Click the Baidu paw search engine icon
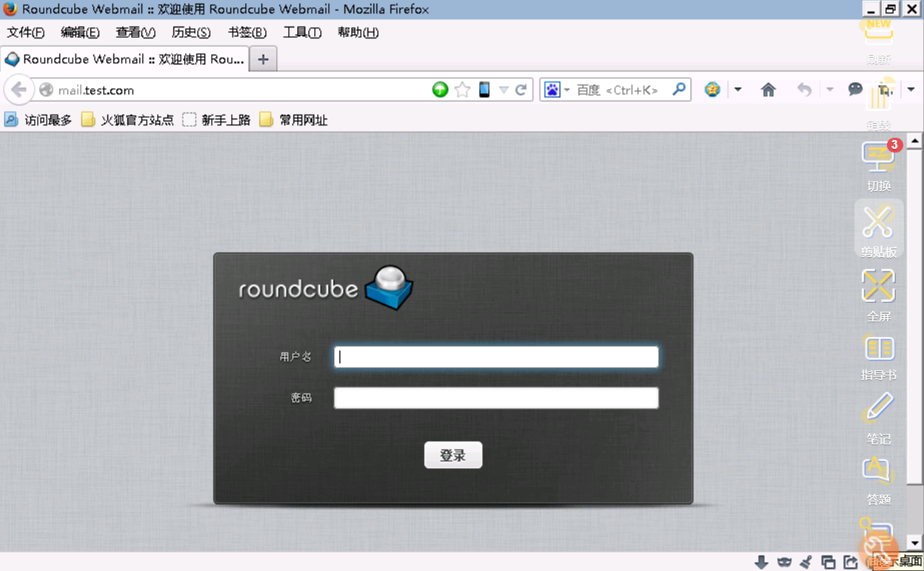The width and height of the screenshot is (924, 571). 552,90
